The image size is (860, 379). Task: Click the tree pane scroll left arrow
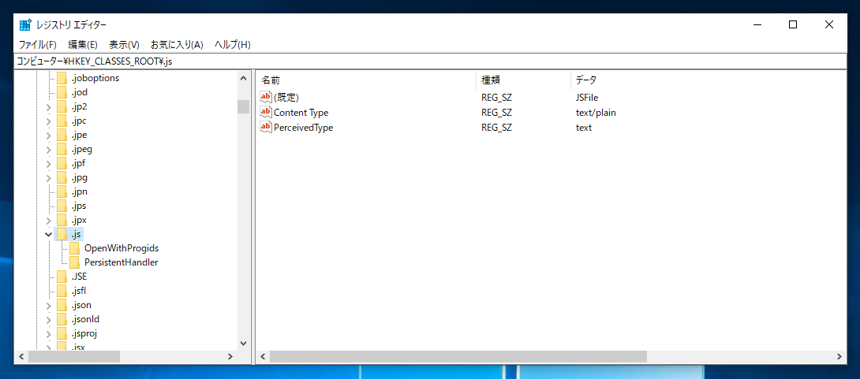pyautogui.click(x=21, y=357)
